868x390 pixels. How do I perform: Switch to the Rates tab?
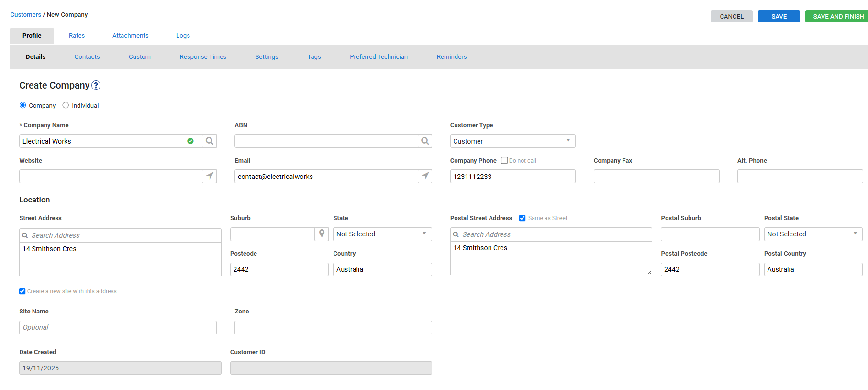77,36
